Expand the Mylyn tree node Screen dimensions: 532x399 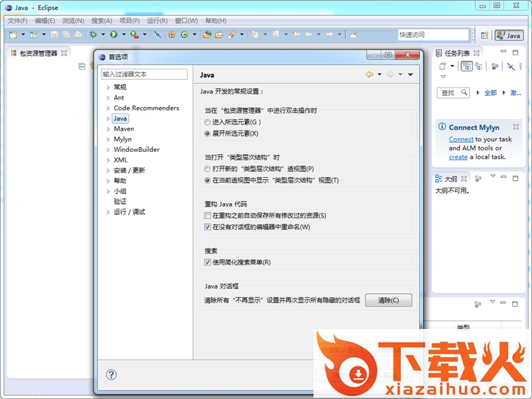(x=108, y=139)
